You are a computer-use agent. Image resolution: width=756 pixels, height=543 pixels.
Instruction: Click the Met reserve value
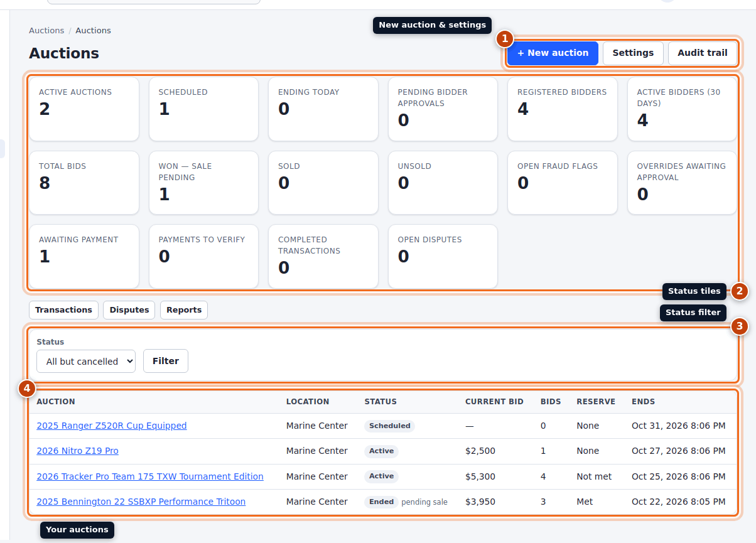(x=584, y=502)
